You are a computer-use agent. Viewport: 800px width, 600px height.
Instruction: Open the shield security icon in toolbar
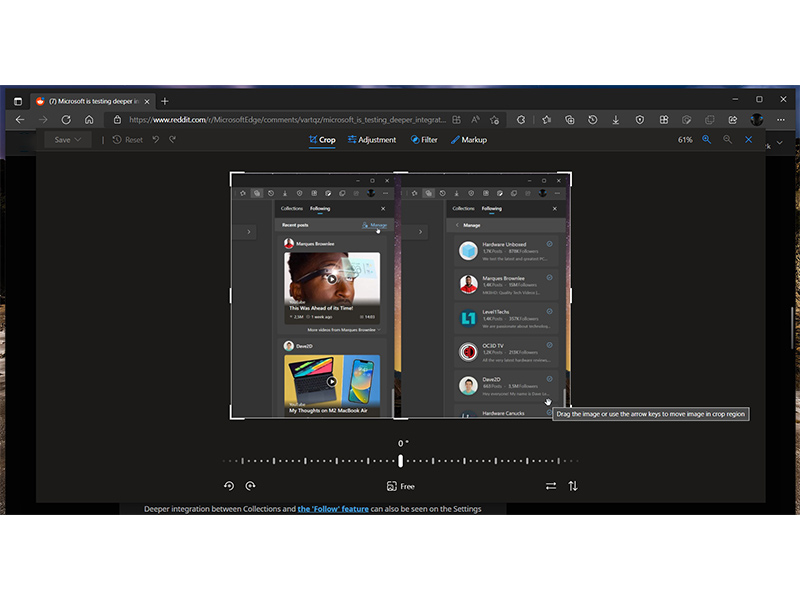pos(639,120)
